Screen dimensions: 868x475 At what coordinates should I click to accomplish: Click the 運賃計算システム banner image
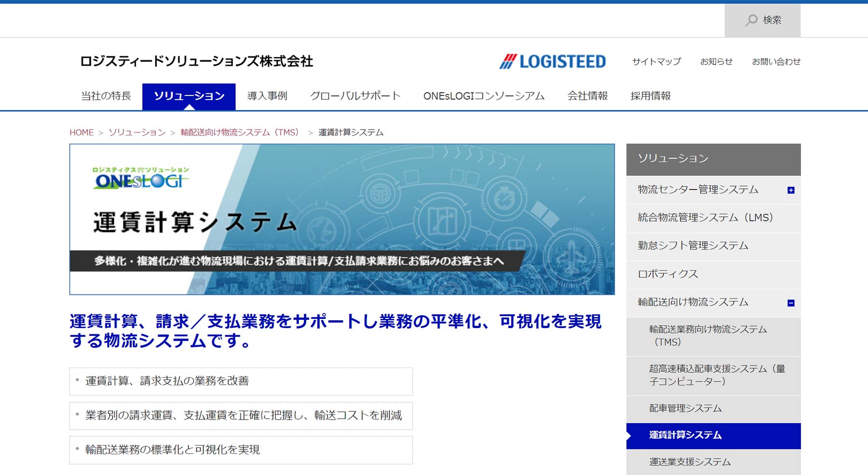[342, 219]
